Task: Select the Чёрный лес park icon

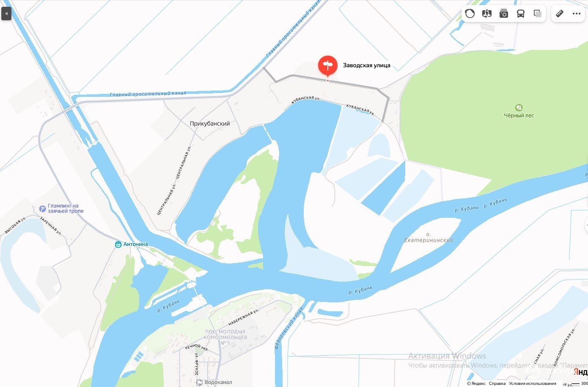Action: click(519, 108)
